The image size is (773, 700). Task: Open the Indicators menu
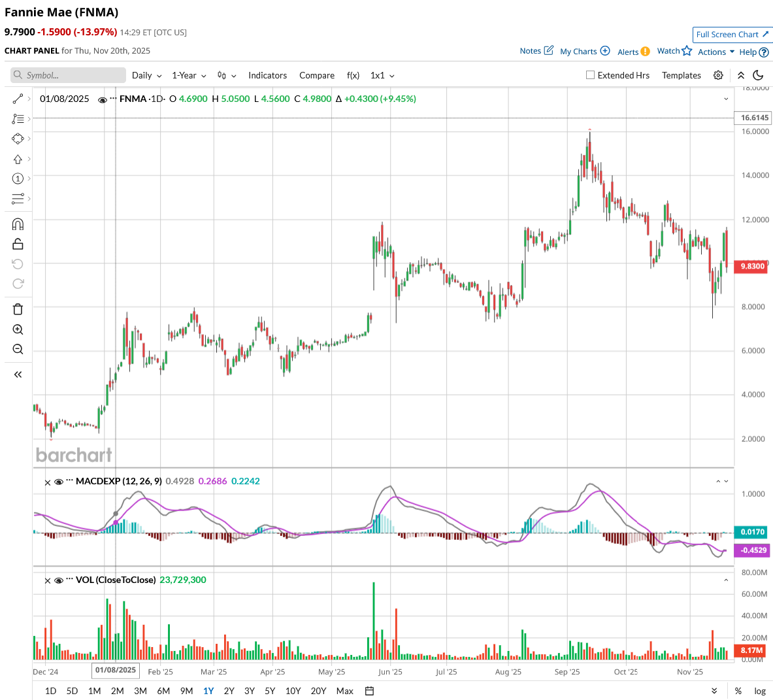268,75
